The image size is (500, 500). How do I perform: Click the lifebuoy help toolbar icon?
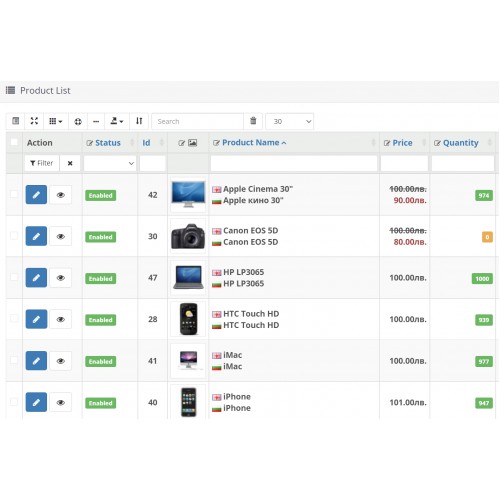click(x=78, y=121)
